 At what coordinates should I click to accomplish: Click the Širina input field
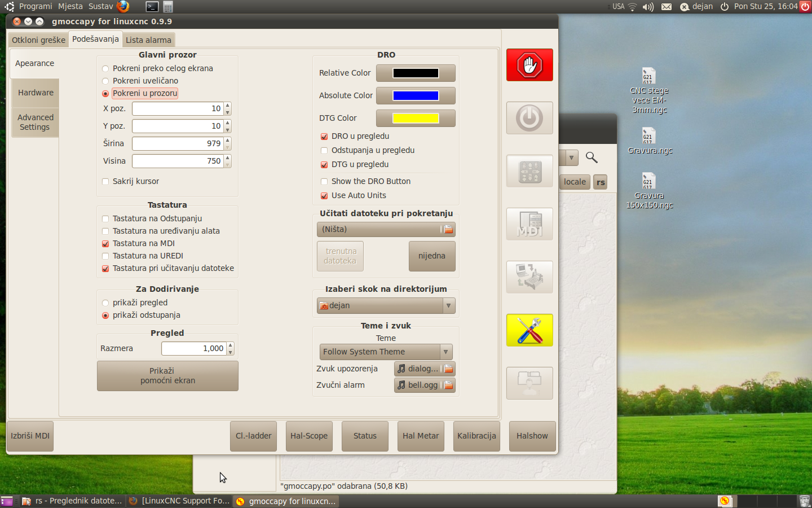tap(178, 143)
